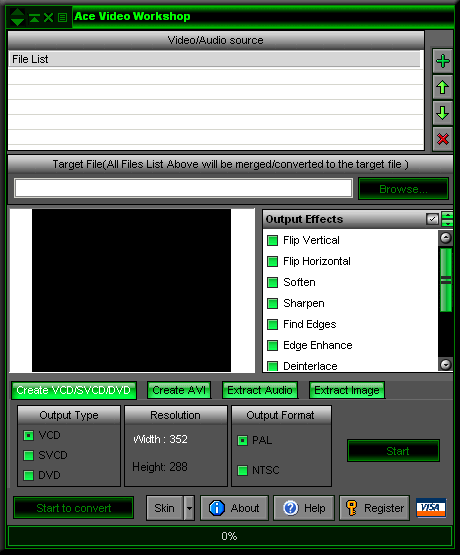Click the Register button
The height and width of the screenshot is (555, 460).
pos(374,508)
